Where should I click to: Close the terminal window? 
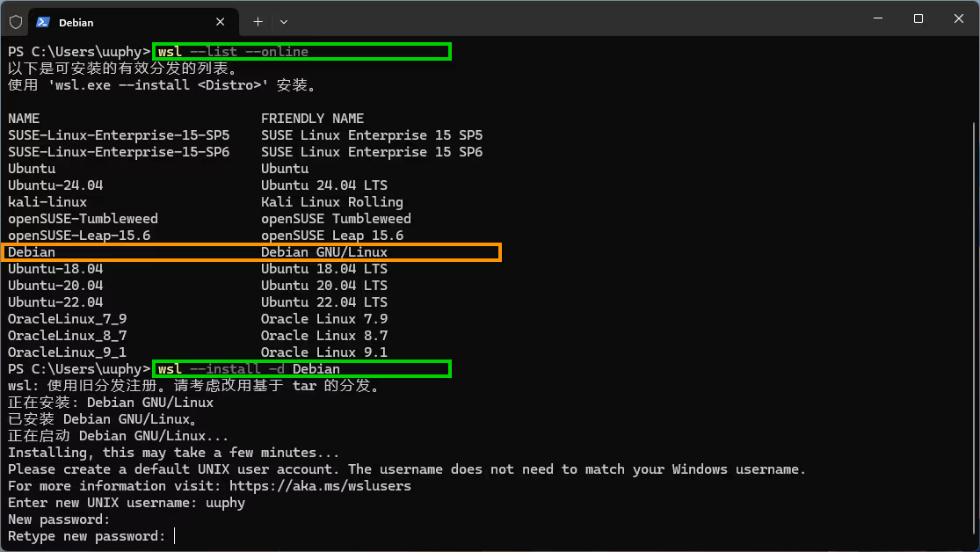[958, 18]
